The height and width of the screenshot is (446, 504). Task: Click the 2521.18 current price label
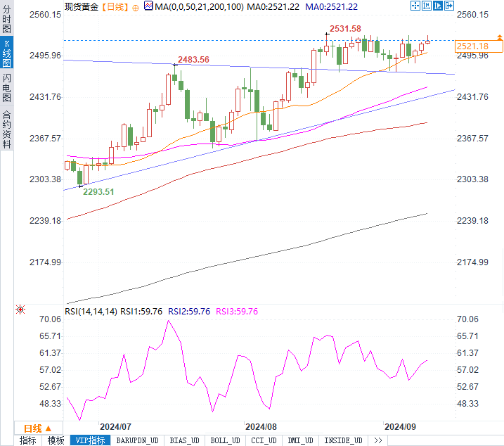(472, 46)
